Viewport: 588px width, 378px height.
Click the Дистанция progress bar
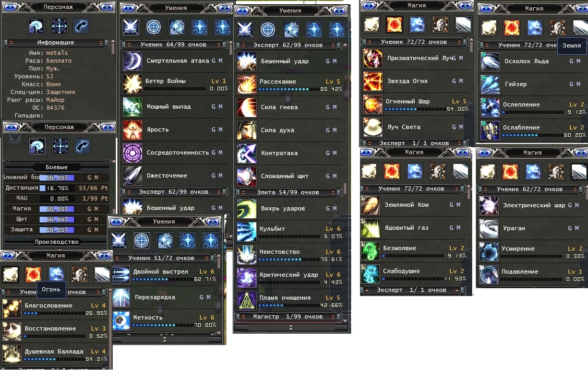click(57, 188)
